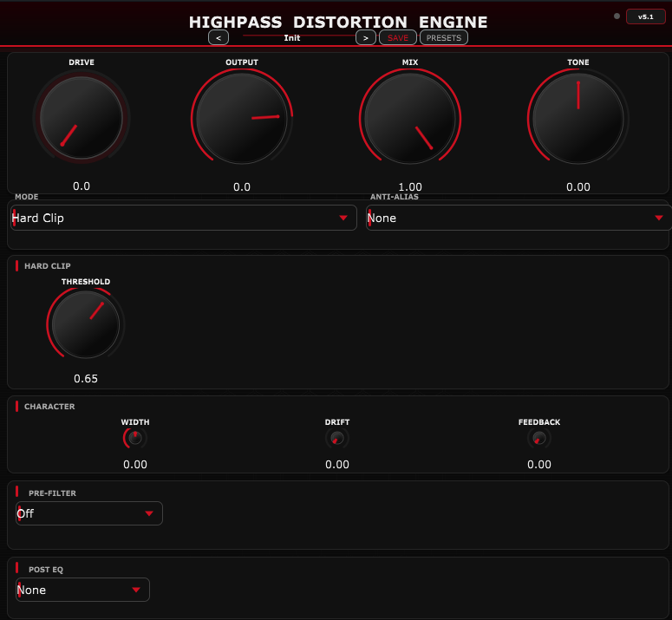672x620 pixels.
Task: Open the PRESETS browser
Action: [x=444, y=37]
